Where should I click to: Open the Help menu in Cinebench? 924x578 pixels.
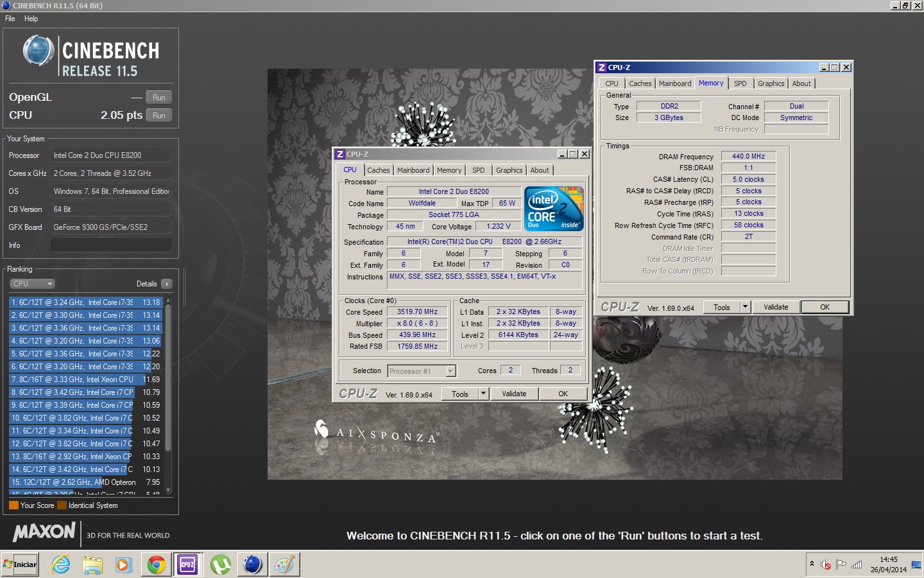[x=31, y=19]
